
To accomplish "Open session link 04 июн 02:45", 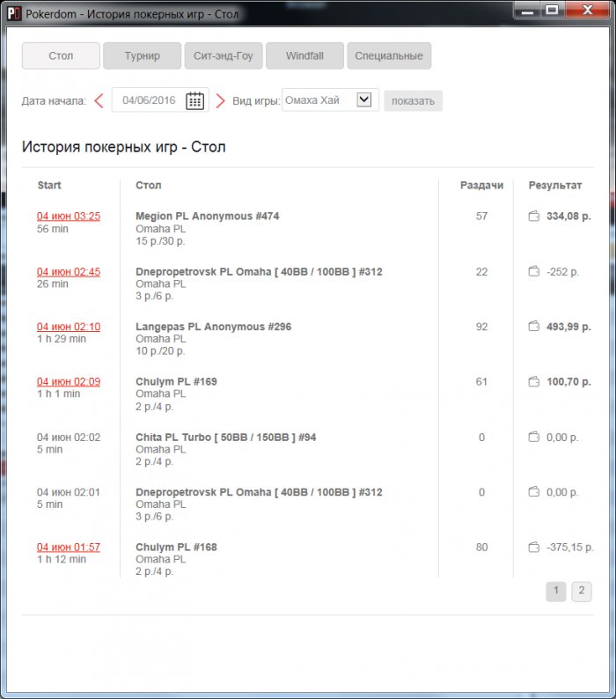I will 69,272.
